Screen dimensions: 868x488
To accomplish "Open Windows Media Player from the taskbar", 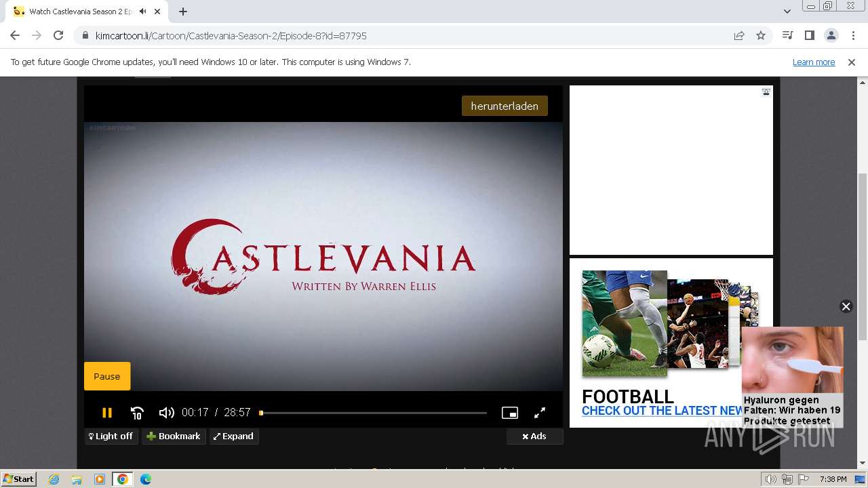I will [100, 479].
